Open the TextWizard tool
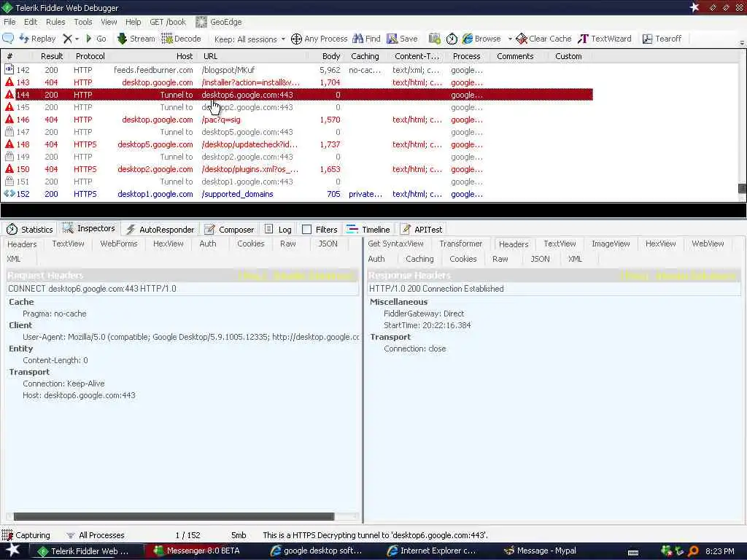The height and width of the screenshot is (560, 747). coord(605,39)
